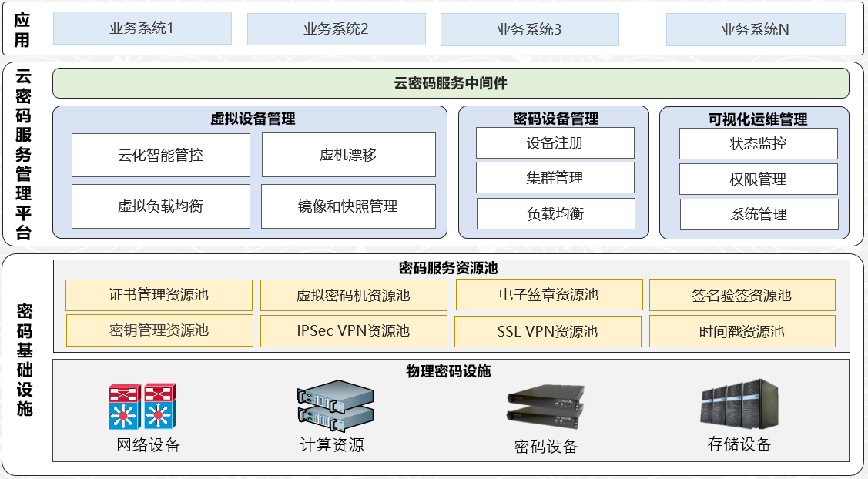Viewport: 868px width, 479px height.
Task: Open the 状态监控 module
Action: [758, 142]
